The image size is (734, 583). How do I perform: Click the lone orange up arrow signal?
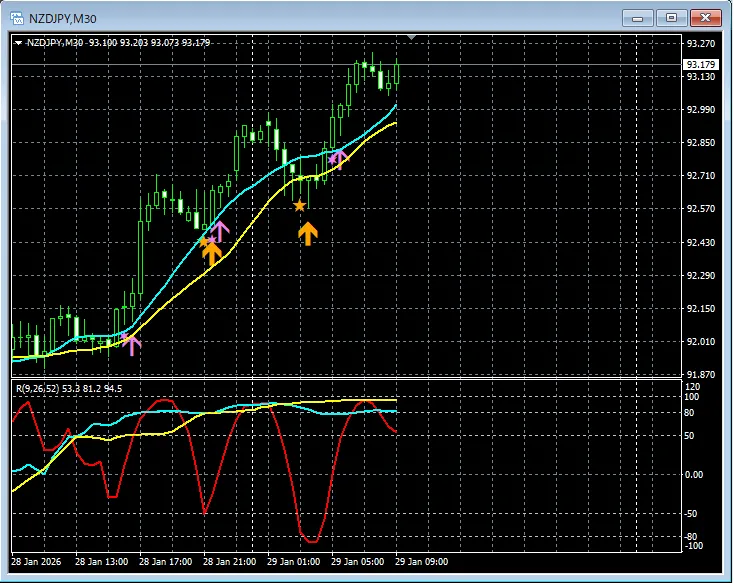pos(308,233)
